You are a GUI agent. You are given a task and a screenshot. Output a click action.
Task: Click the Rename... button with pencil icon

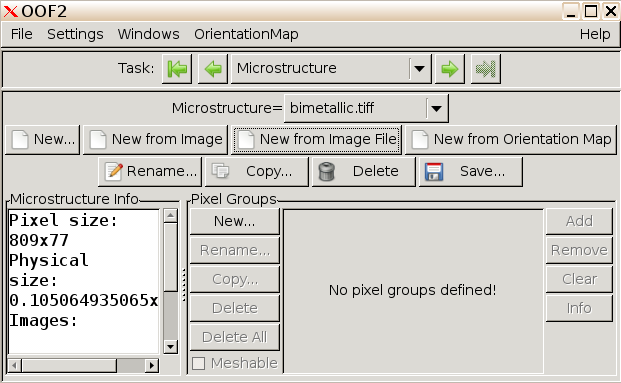click(x=150, y=171)
